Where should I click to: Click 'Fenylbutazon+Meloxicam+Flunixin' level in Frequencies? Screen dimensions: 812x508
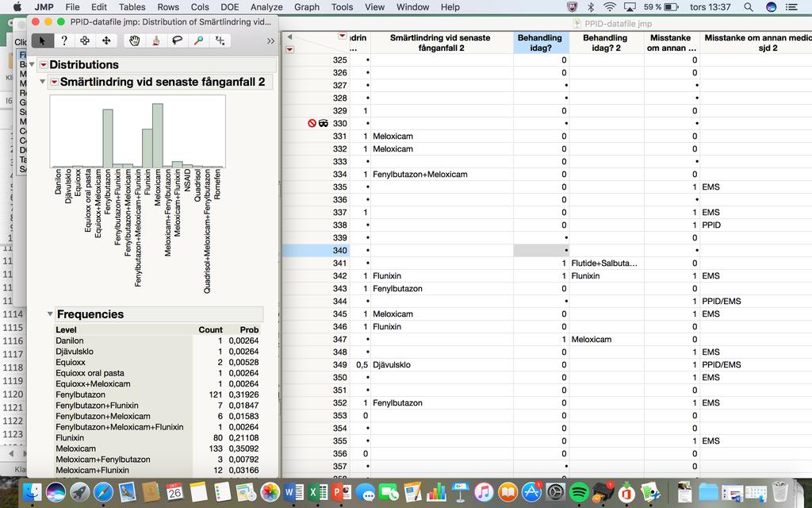[119, 427]
